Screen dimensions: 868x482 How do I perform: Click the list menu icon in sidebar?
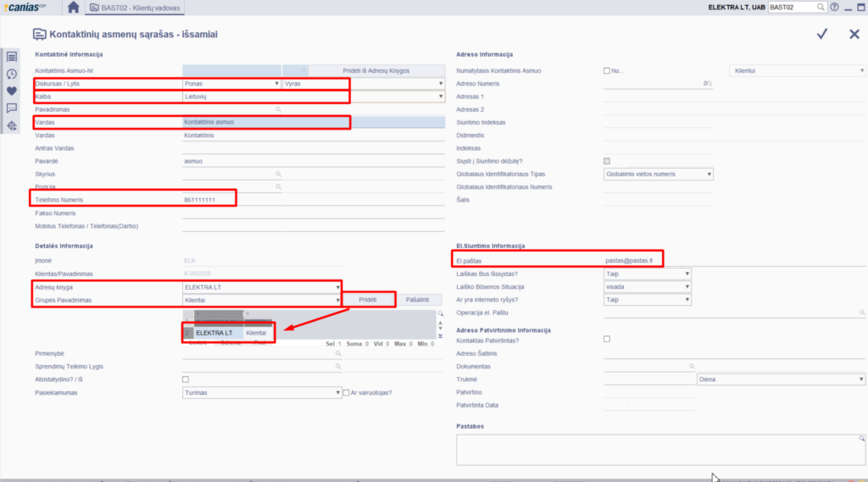tap(12, 57)
